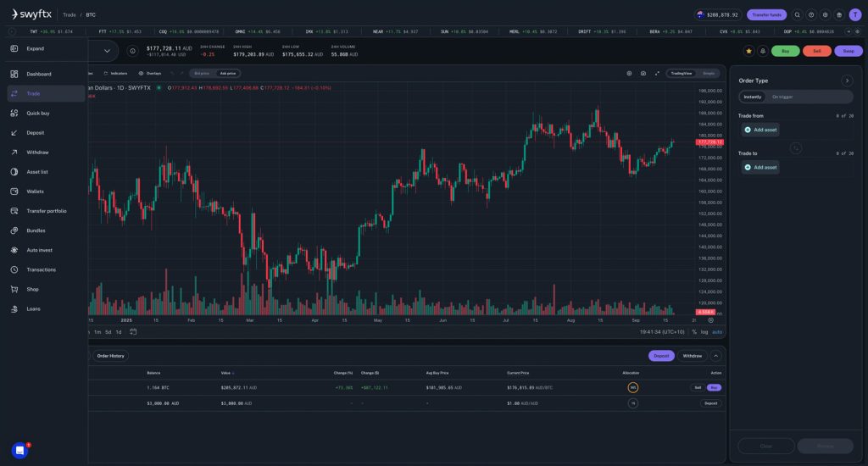
Task: Open the Order History tab
Action: click(110, 356)
